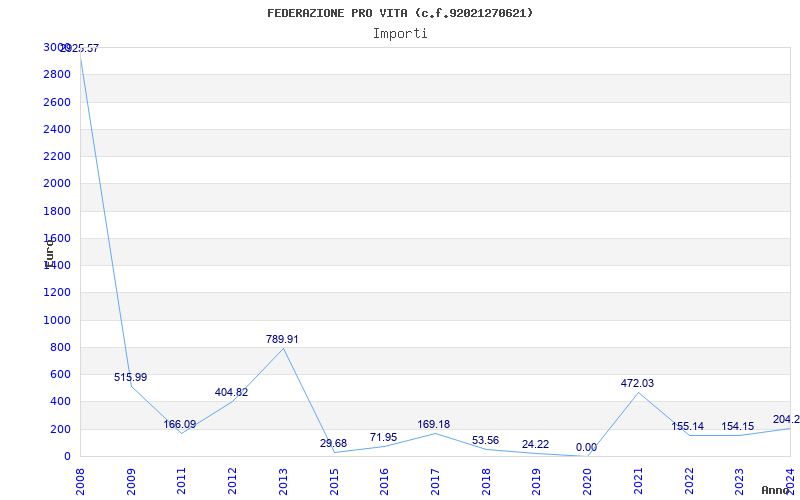The image size is (800, 500).
Task: Click the Importi chart subtitle
Action: pos(400,34)
